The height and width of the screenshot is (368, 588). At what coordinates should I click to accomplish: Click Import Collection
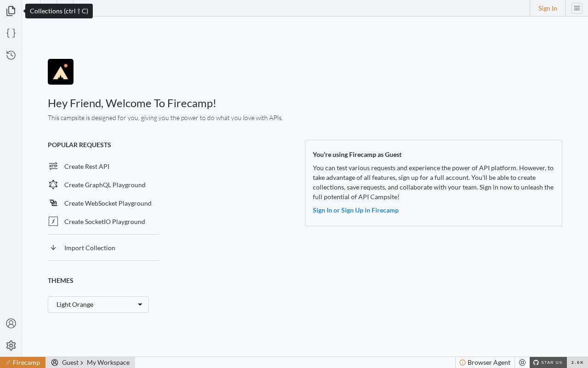click(x=90, y=248)
